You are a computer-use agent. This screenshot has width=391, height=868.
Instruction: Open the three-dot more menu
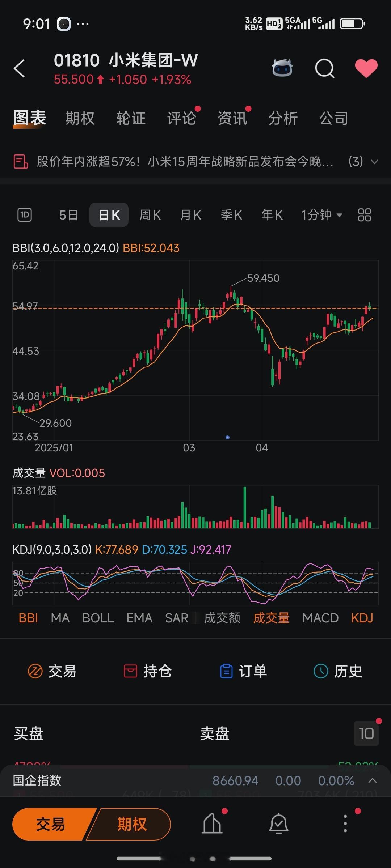[345, 824]
